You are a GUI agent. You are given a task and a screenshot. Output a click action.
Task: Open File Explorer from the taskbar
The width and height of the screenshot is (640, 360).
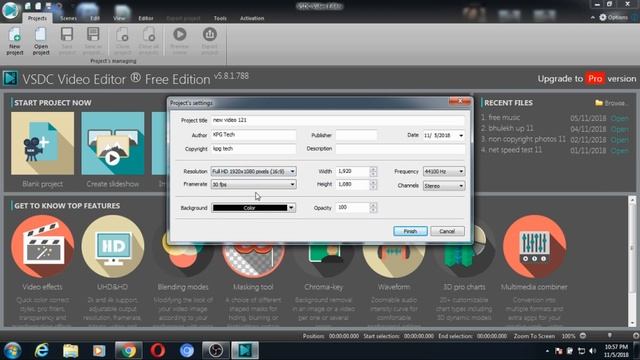[70, 351]
